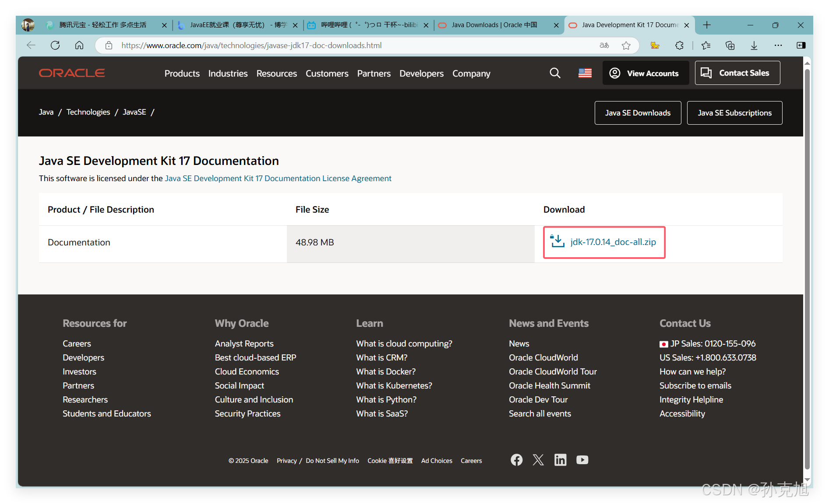Screen dimensions: 829x504
Task: Click the Java breadcrumb
Action: 46,112
